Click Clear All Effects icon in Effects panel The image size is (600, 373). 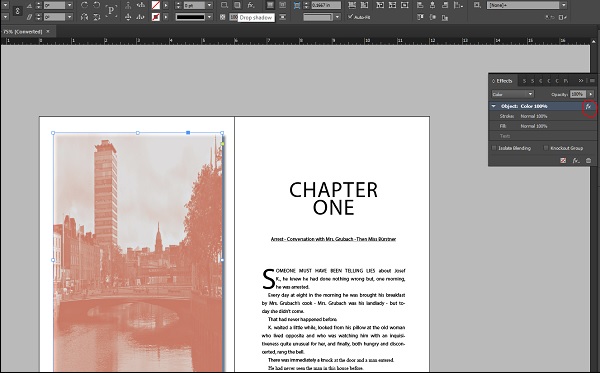563,161
